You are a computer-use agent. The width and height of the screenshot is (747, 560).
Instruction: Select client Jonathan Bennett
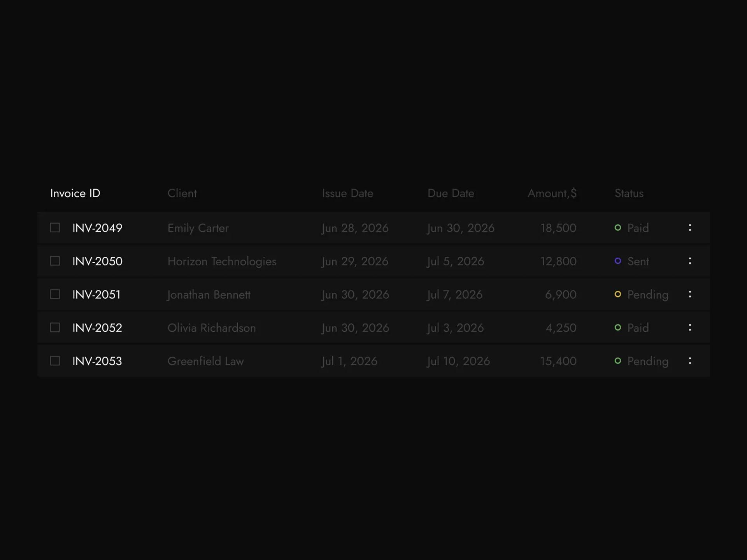click(209, 295)
